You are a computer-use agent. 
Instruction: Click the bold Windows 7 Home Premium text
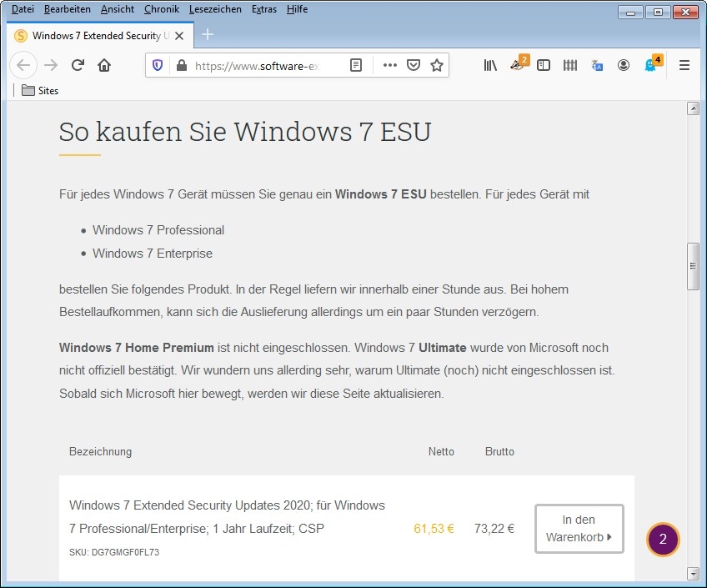(x=136, y=348)
